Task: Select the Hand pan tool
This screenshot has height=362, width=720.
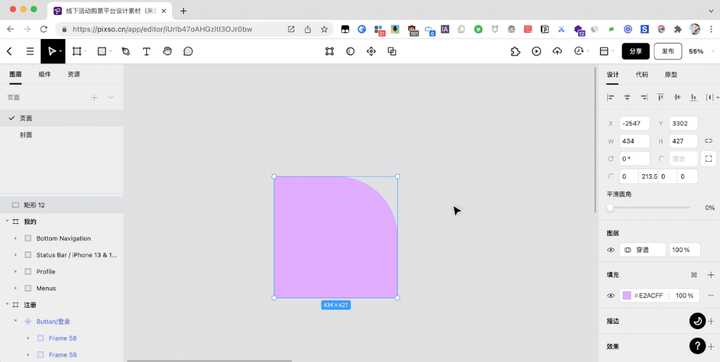Action: click(x=167, y=51)
